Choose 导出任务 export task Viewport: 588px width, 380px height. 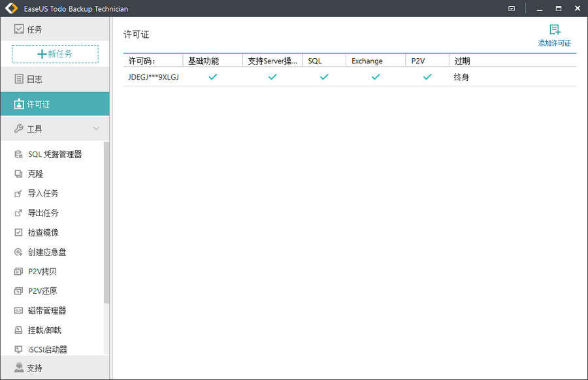tap(43, 213)
